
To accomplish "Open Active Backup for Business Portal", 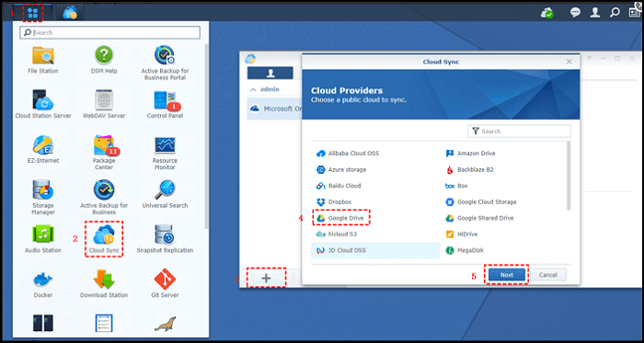I will pos(165,63).
